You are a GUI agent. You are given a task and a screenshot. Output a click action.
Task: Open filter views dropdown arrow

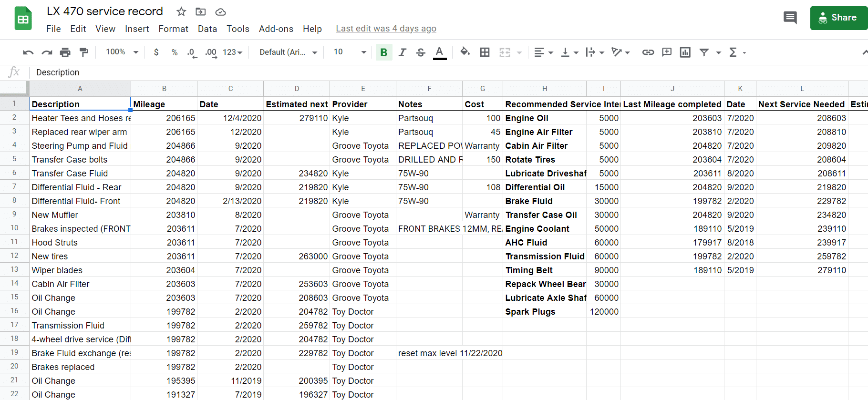[x=718, y=52]
